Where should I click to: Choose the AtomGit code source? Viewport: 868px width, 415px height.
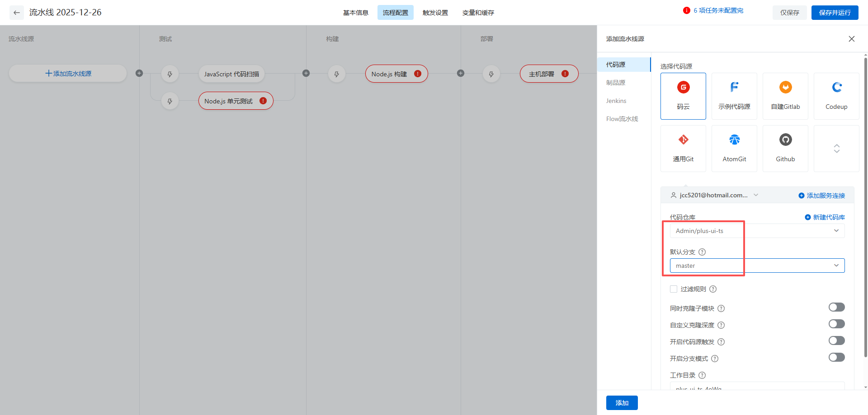pyautogui.click(x=734, y=149)
